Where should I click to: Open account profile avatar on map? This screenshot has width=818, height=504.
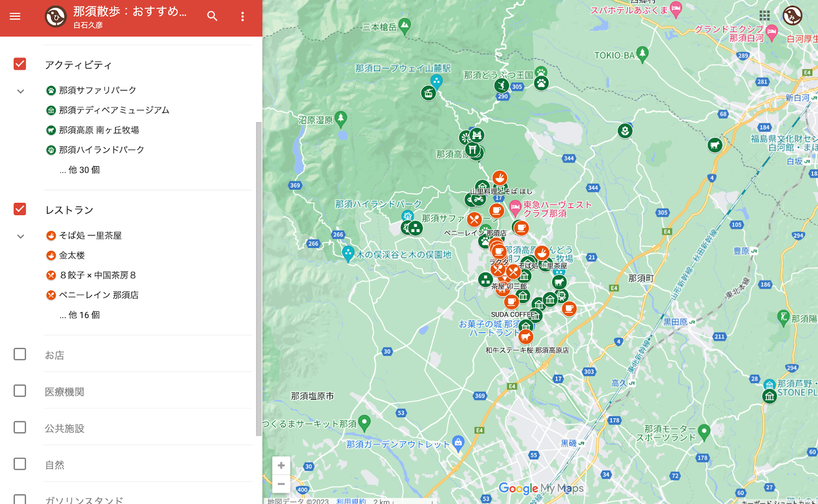click(x=792, y=15)
